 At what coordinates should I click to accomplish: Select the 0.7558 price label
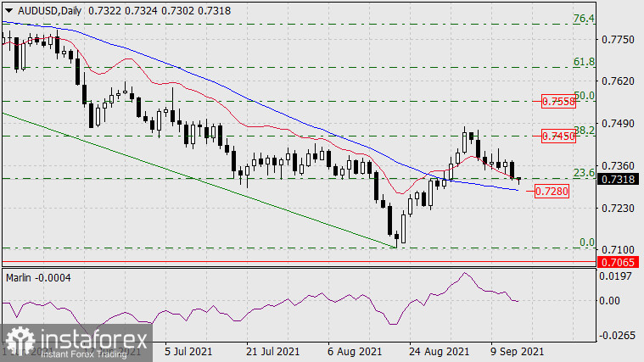point(558,102)
